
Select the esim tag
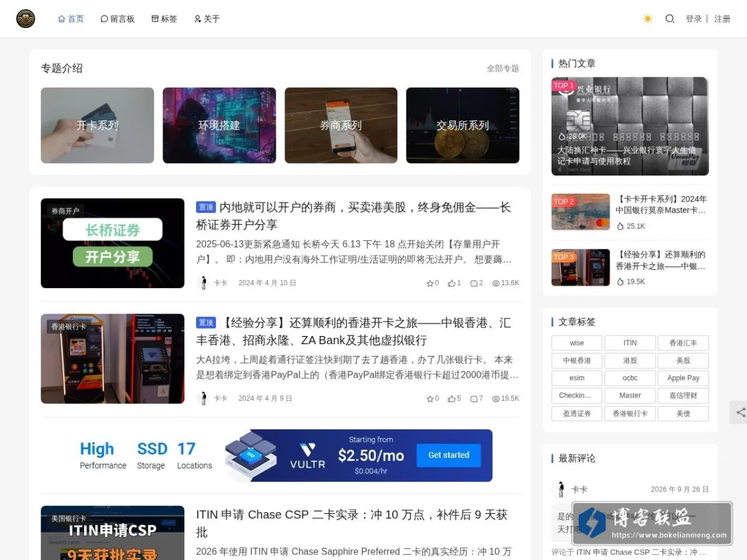tap(577, 378)
